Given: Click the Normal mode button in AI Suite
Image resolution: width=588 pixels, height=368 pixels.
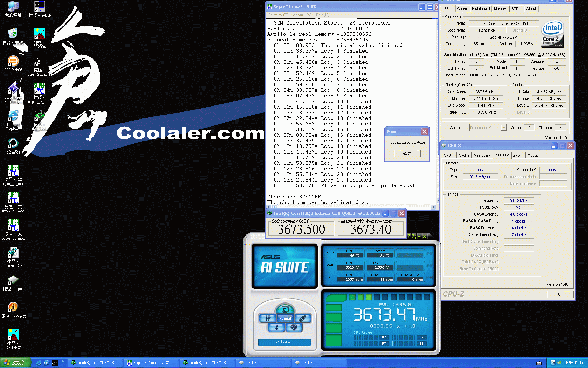Looking at the screenshot, I should click(285, 318).
